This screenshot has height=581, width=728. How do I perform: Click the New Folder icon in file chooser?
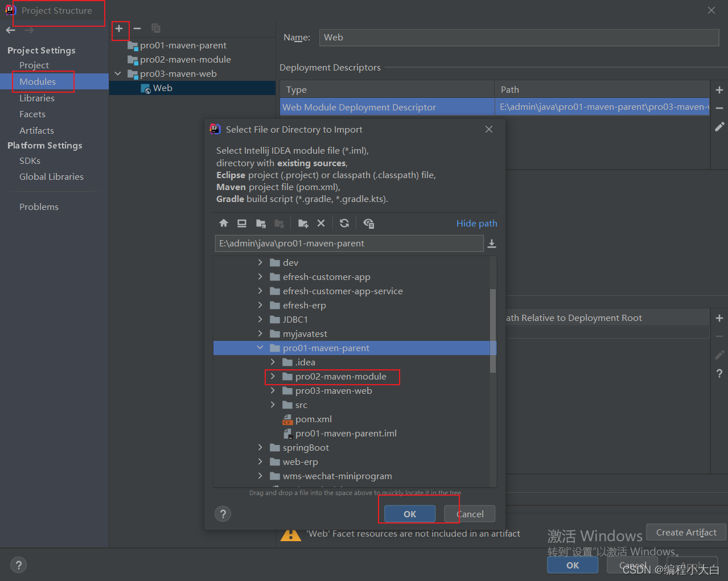(x=303, y=223)
